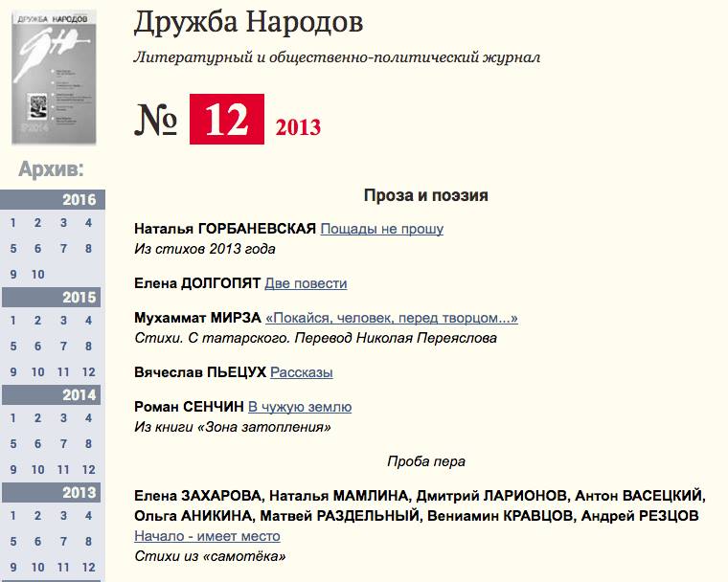Open issue 1 of 2014 archive
728x582 pixels.
point(13,418)
